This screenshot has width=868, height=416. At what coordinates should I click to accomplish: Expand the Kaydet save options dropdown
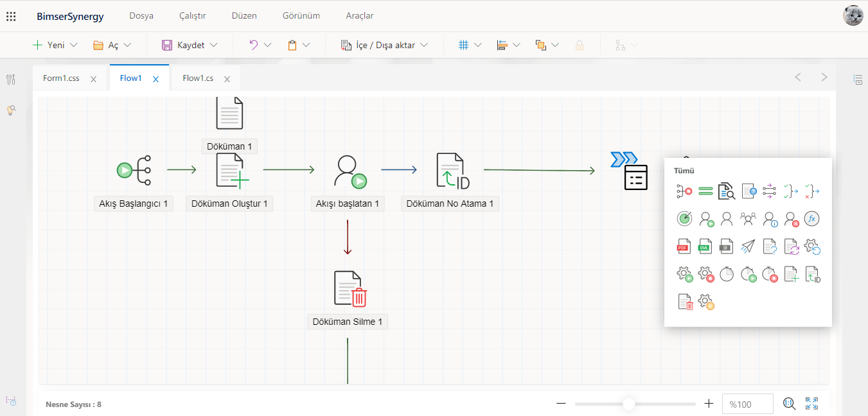(213, 46)
